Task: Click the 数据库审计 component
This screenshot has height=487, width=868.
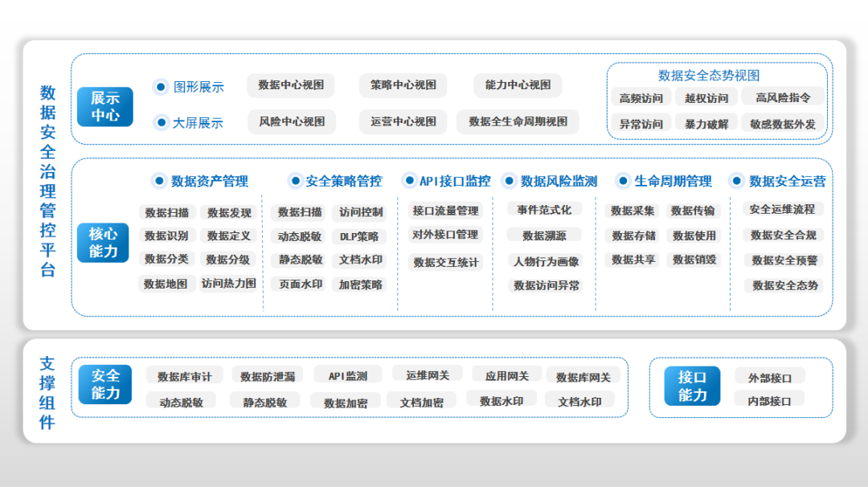Action: point(185,376)
